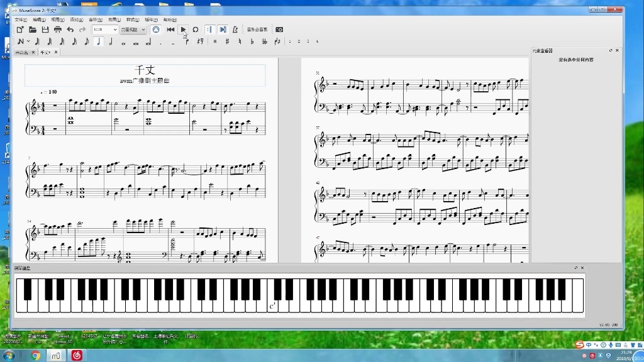The height and width of the screenshot is (362, 644).
Task: Select the longa note duration
Action: (x=148, y=41)
